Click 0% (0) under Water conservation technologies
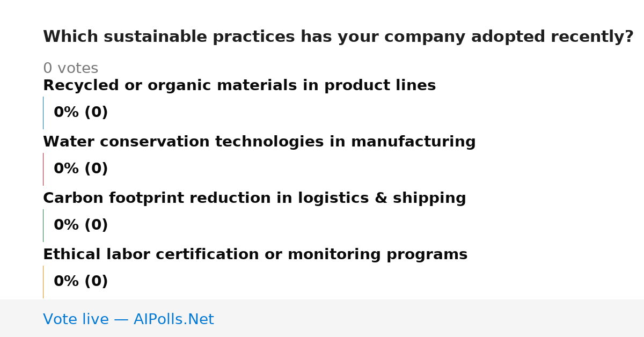Viewport: 644px width, 337px height. point(80,169)
